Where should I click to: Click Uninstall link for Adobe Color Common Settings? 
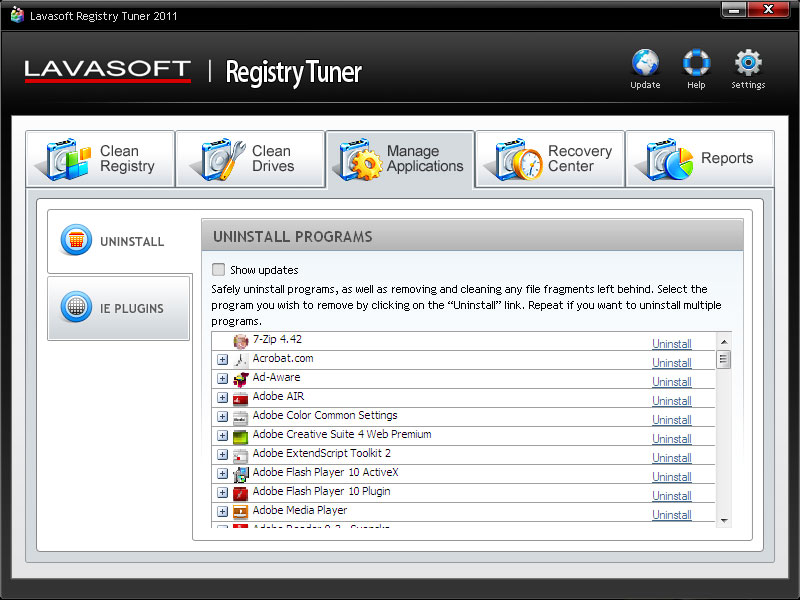click(x=671, y=420)
